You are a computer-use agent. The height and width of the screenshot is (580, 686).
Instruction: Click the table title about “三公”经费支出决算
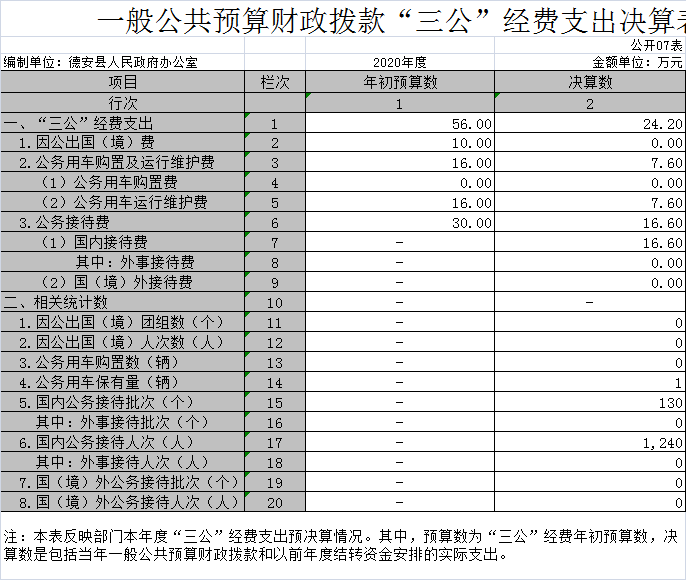(x=390, y=20)
